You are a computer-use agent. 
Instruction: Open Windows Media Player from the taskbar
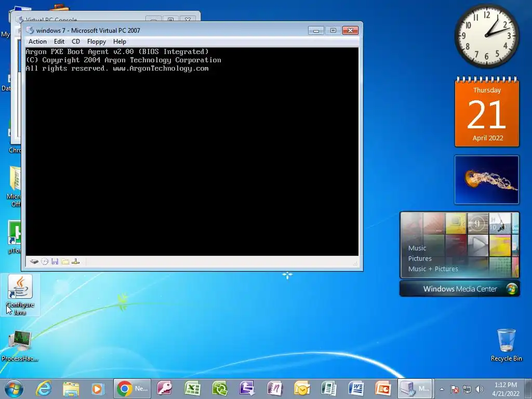click(x=97, y=389)
